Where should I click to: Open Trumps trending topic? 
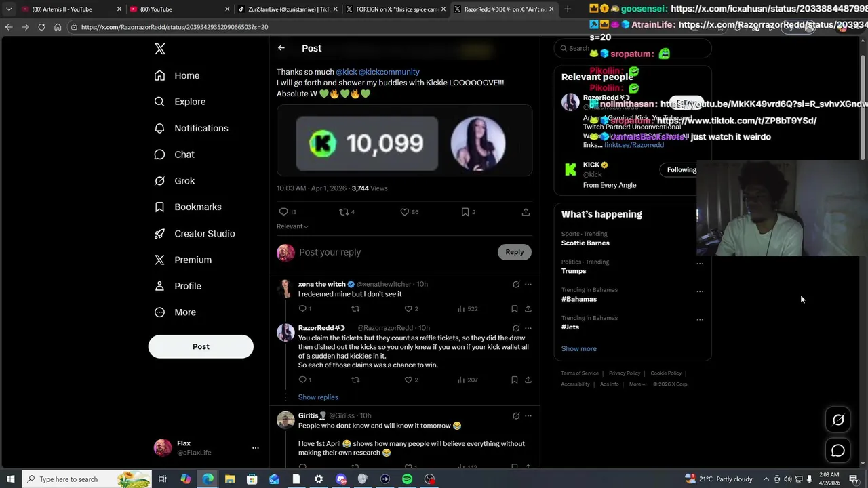tap(574, 271)
